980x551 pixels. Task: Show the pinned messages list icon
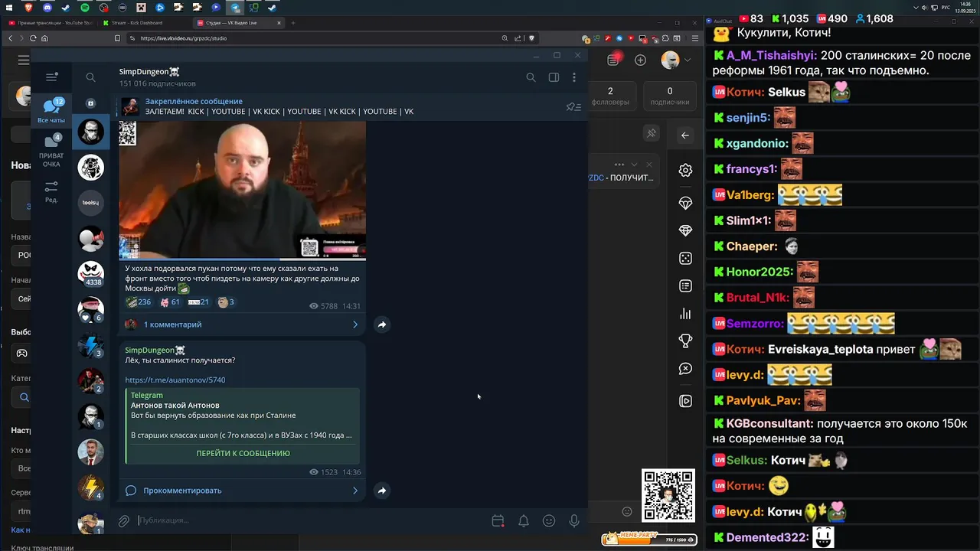(573, 107)
